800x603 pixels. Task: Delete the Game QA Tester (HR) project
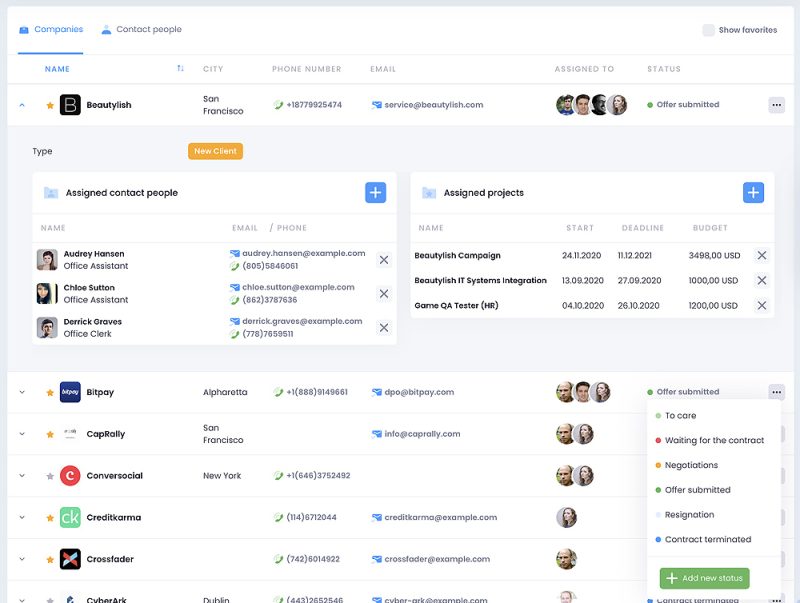761,305
